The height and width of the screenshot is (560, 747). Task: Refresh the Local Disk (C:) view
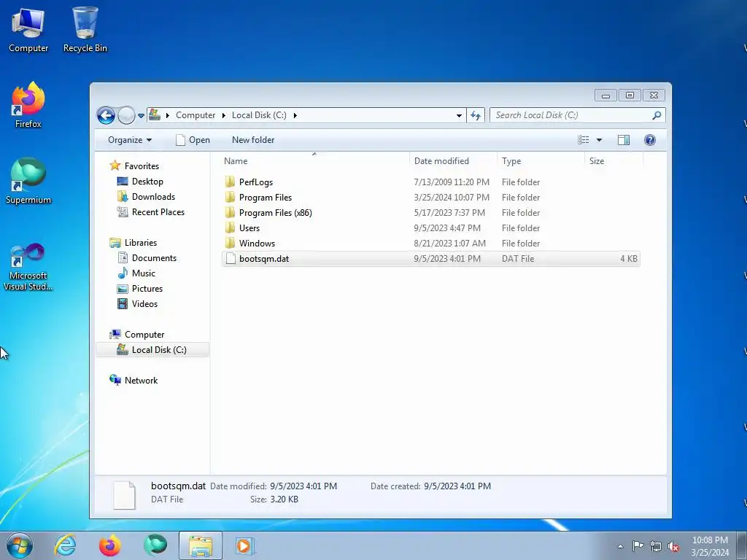click(476, 115)
